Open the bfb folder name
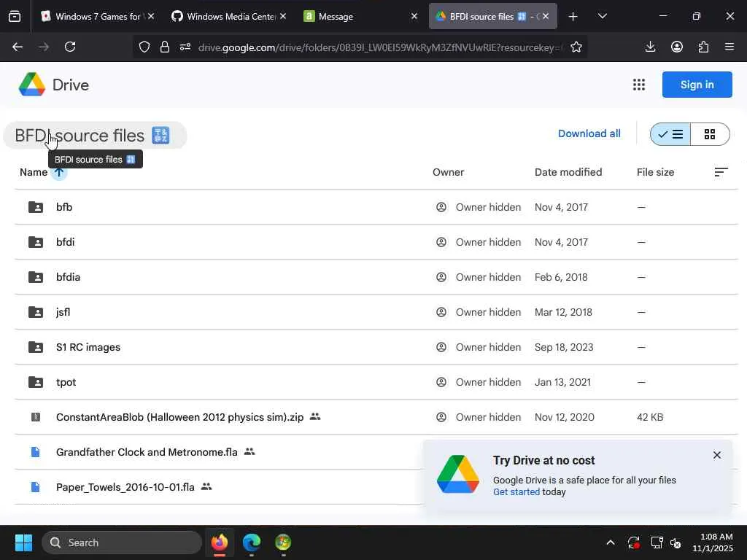The image size is (747, 560). coord(64,207)
